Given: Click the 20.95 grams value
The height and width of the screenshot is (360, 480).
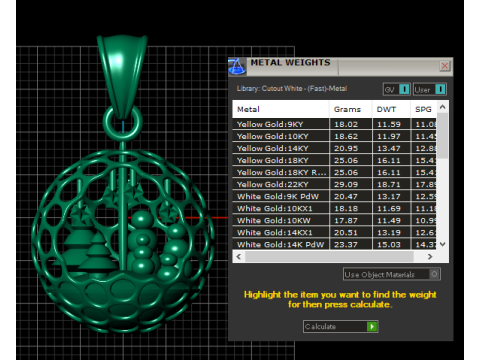Looking at the screenshot, I should click(x=346, y=148).
